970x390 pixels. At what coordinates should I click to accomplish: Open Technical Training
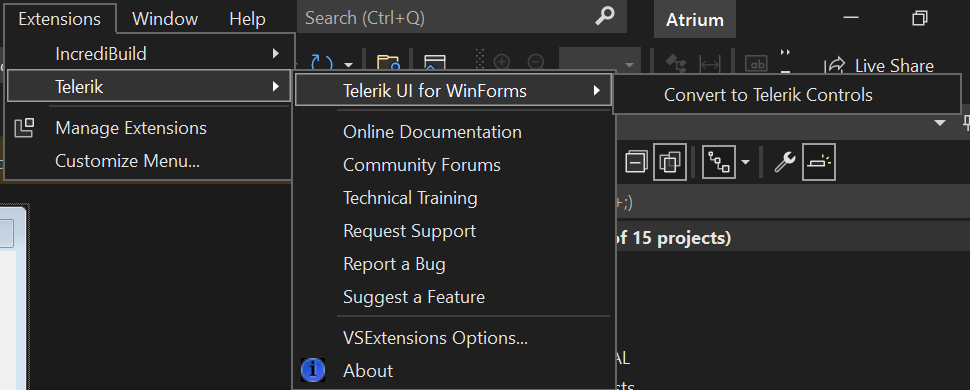pos(453,198)
